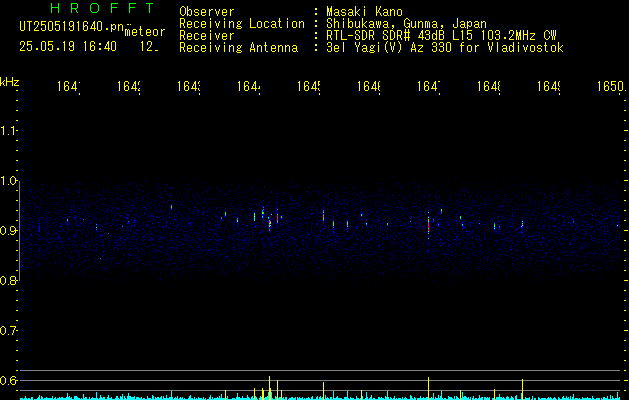Click the 0.8 frequency axis label
Image resolution: width=629 pixels, height=400 pixels.
[x=9, y=280]
